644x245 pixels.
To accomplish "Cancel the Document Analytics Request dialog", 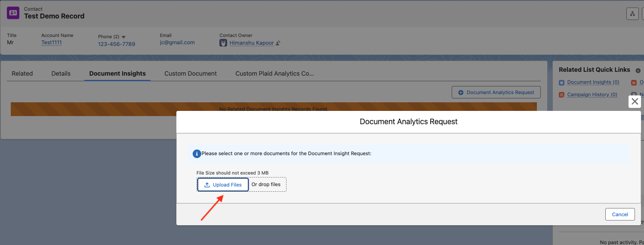I will point(620,214).
